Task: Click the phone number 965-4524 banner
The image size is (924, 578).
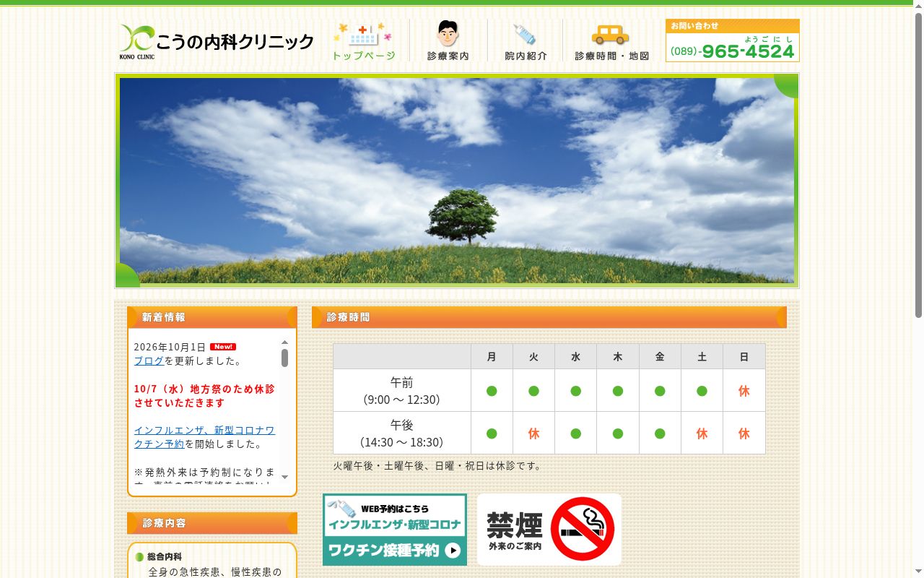Action: (x=733, y=40)
